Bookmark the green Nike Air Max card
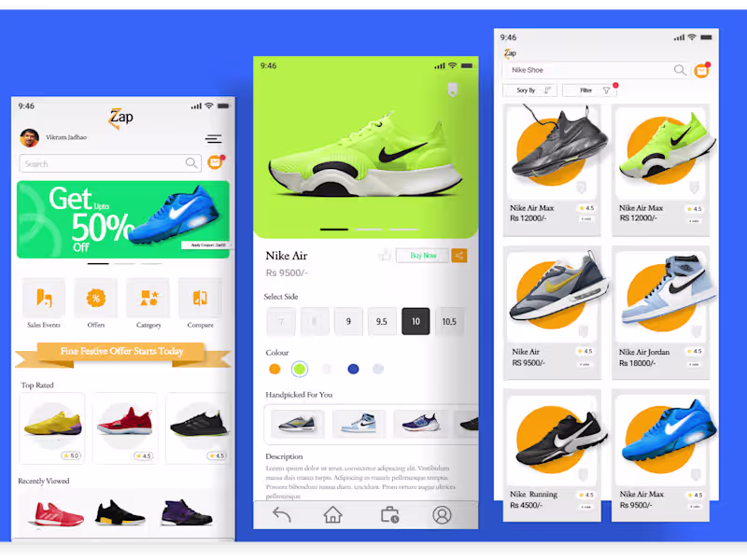This screenshot has width=747, height=560. (x=694, y=188)
